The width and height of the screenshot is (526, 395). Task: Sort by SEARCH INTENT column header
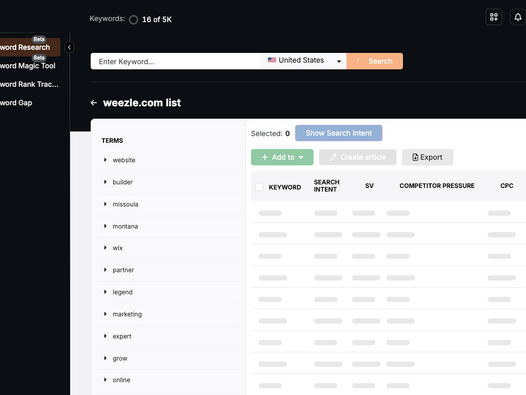point(326,186)
